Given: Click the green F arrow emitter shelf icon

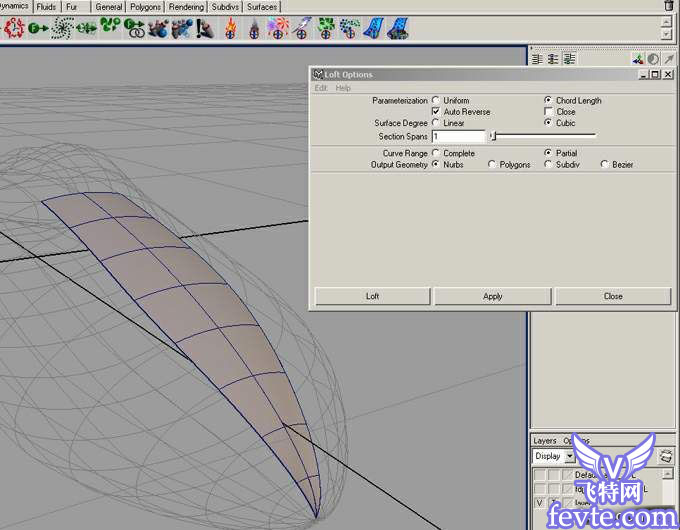Looking at the screenshot, I should [38, 29].
